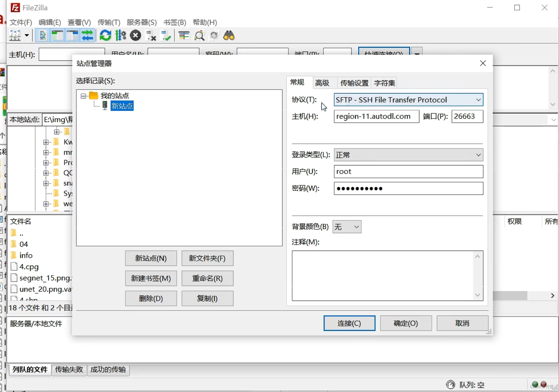Toggle message log display icon
The width and height of the screenshot is (559, 392).
pos(42,35)
